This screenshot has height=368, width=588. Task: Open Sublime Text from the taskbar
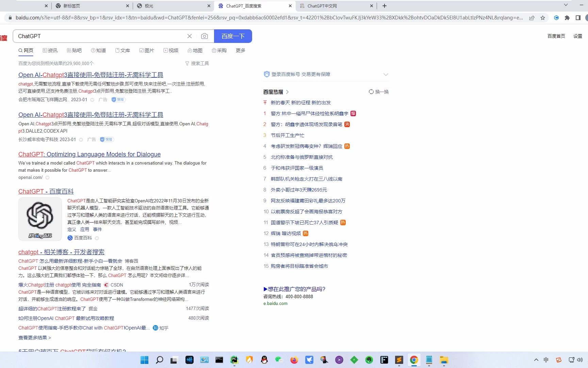tap(399, 360)
